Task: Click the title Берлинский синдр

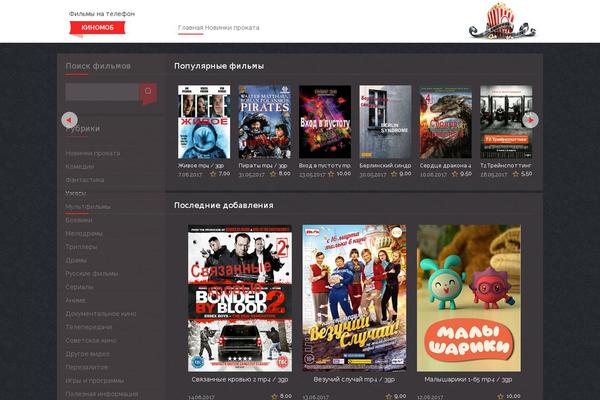Action: [385, 166]
